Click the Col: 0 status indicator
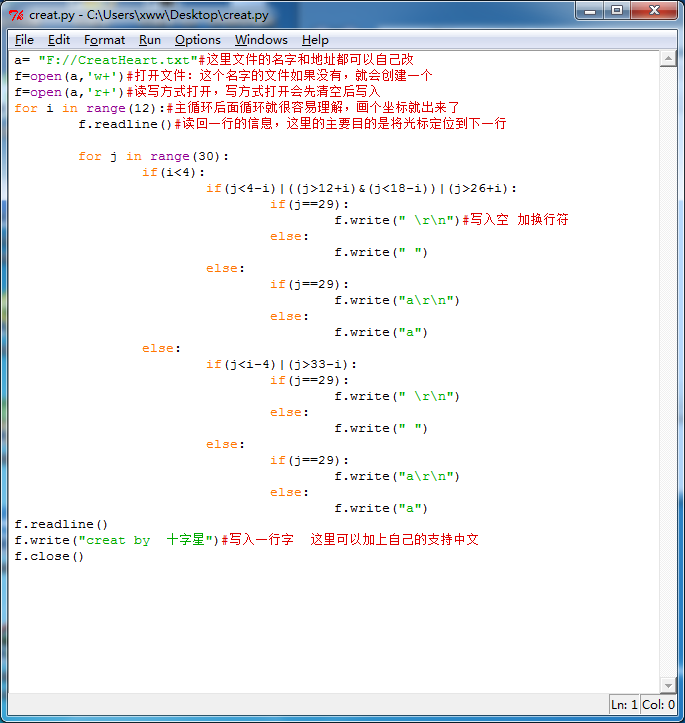Viewport: 685px width, 723px height. 658,705
